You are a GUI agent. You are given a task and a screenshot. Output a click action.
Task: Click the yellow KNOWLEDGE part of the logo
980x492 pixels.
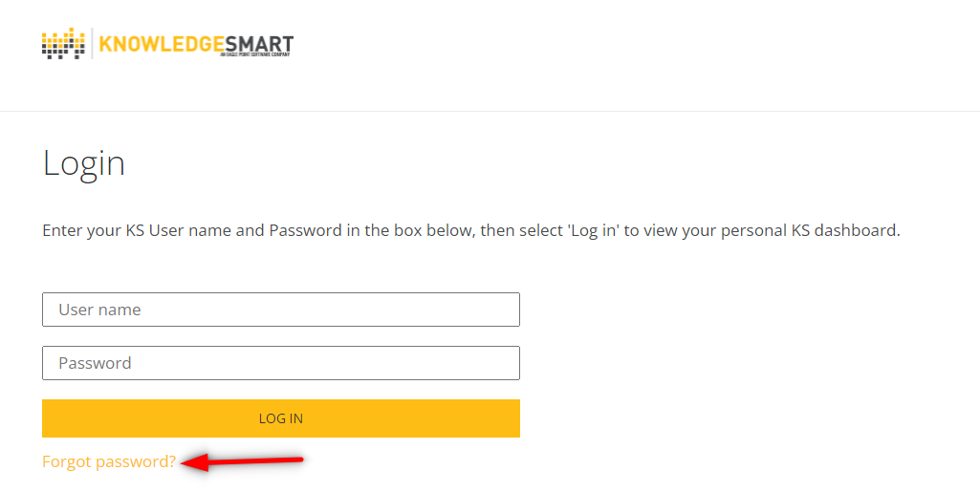[x=162, y=44]
